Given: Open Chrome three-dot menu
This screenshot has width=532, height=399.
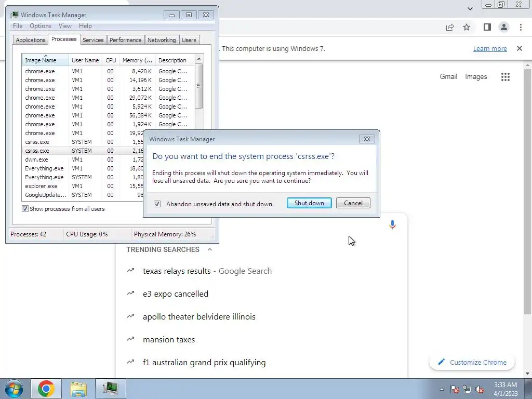Looking at the screenshot, I should pyautogui.click(x=521, y=27).
